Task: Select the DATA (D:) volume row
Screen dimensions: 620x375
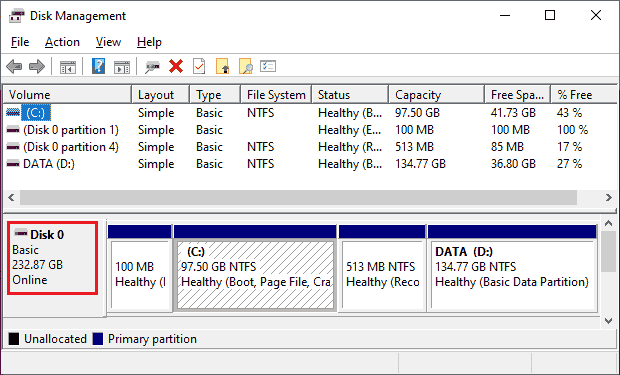Action: click(x=310, y=164)
